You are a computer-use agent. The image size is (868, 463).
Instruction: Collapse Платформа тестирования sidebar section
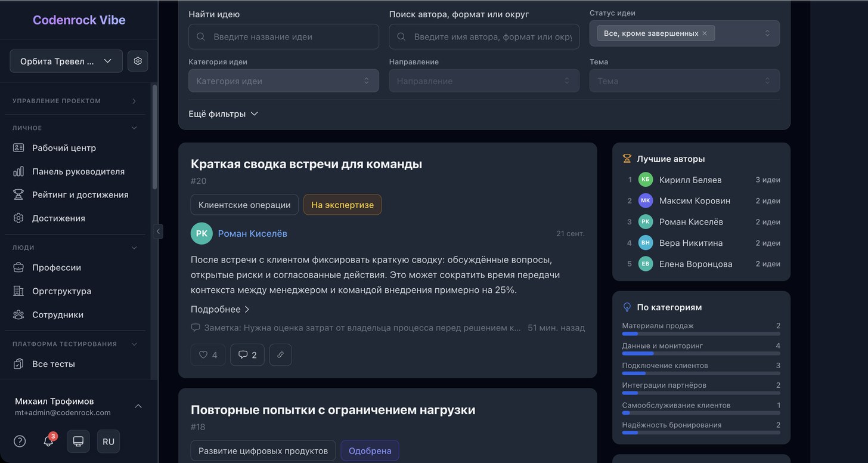(x=75, y=344)
